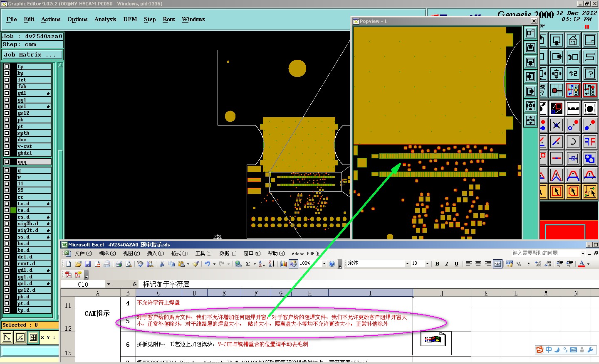Click the Job Matrix button

(32, 54)
